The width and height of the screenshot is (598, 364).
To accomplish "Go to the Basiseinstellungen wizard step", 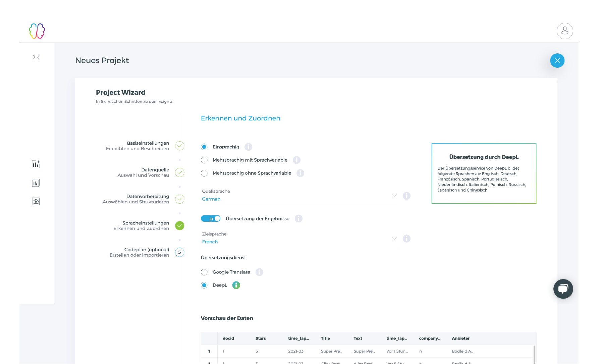I will point(138,146).
